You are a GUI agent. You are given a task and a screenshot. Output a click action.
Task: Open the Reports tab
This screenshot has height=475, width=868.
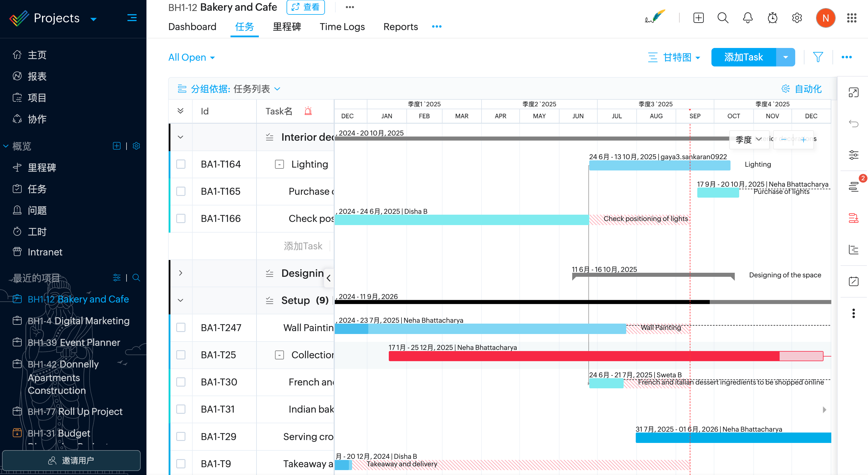tap(400, 27)
